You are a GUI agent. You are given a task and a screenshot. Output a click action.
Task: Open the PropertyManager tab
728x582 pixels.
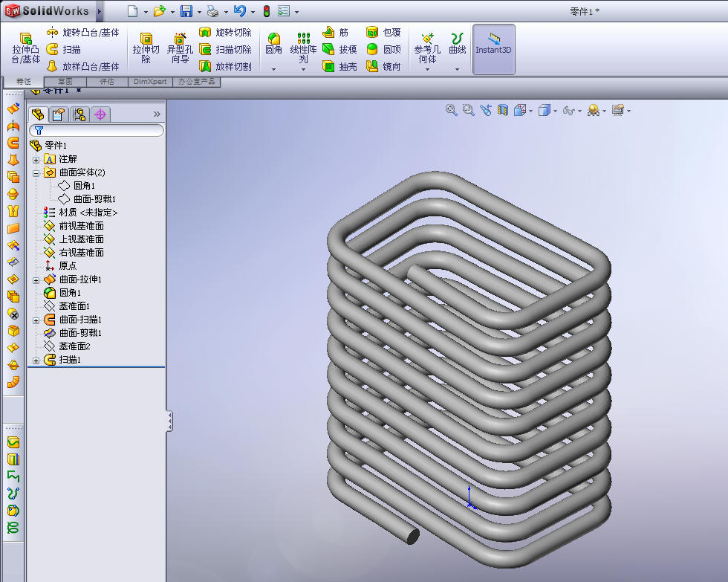pyautogui.click(x=59, y=114)
